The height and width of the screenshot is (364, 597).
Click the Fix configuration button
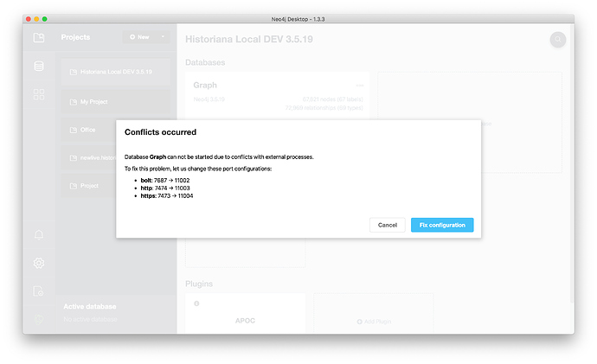click(x=442, y=225)
